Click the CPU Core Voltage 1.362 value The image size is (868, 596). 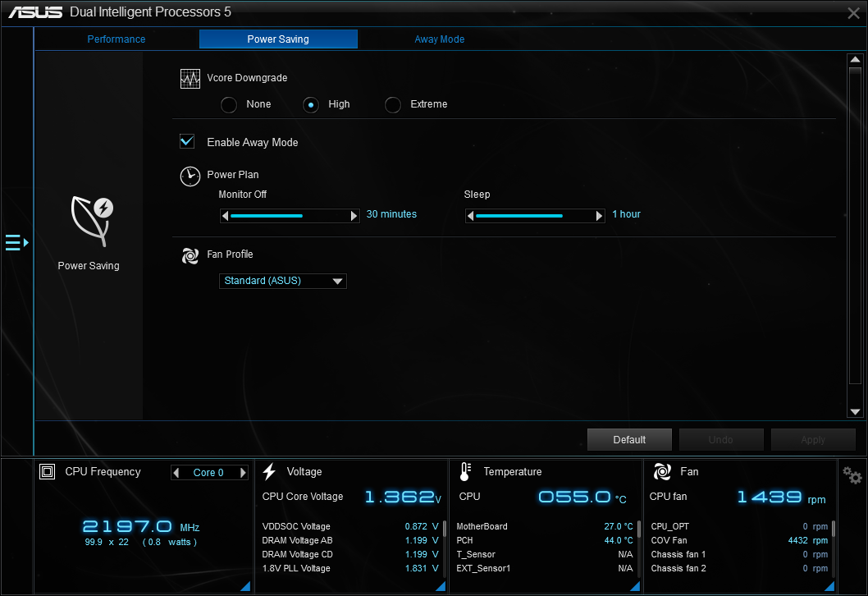pos(403,497)
